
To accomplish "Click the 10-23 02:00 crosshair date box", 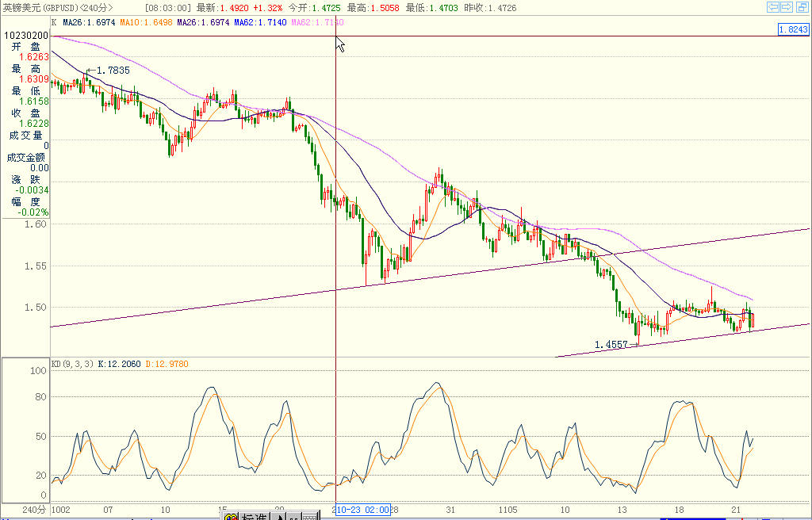I will [363, 510].
